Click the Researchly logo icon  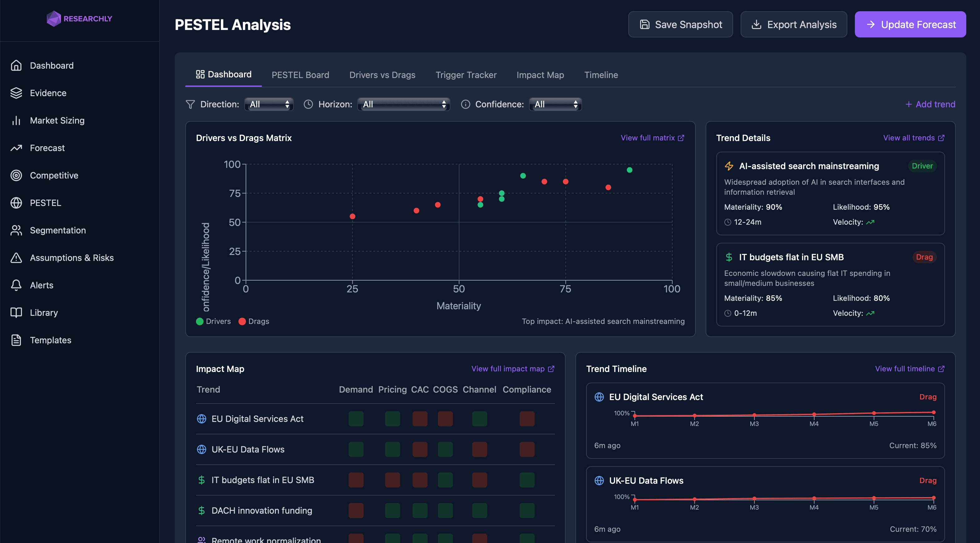click(54, 19)
